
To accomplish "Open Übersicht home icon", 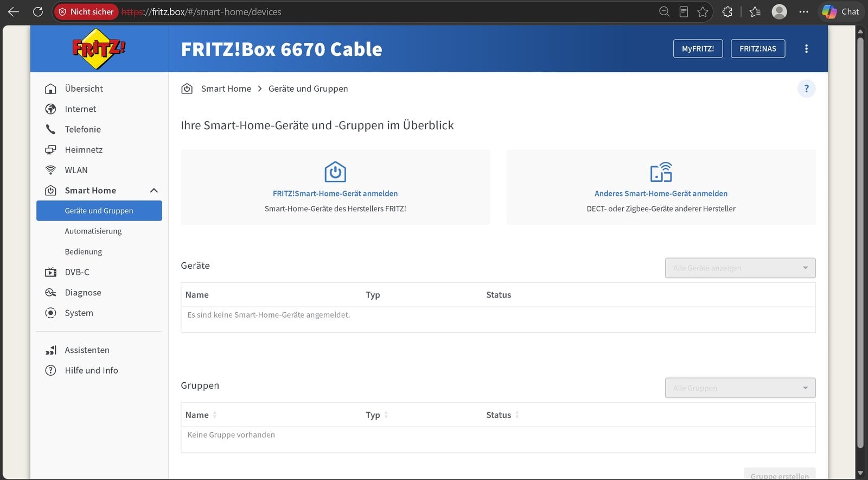I will pyautogui.click(x=50, y=89).
